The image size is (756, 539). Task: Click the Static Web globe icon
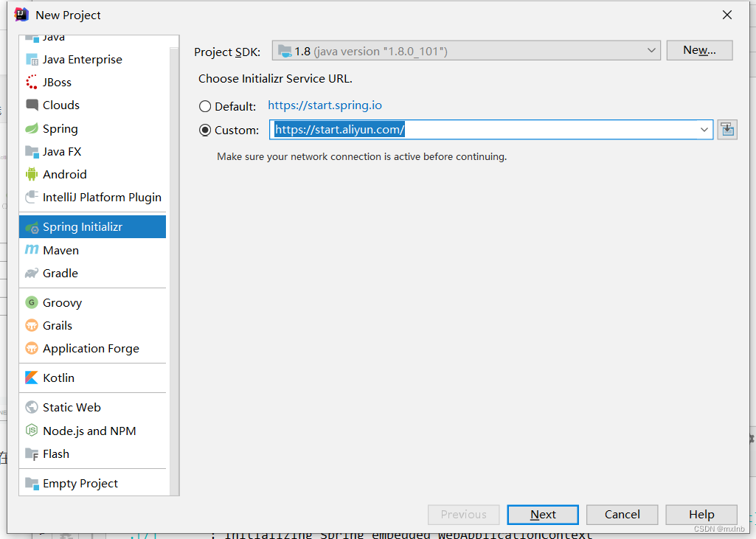pos(32,407)
